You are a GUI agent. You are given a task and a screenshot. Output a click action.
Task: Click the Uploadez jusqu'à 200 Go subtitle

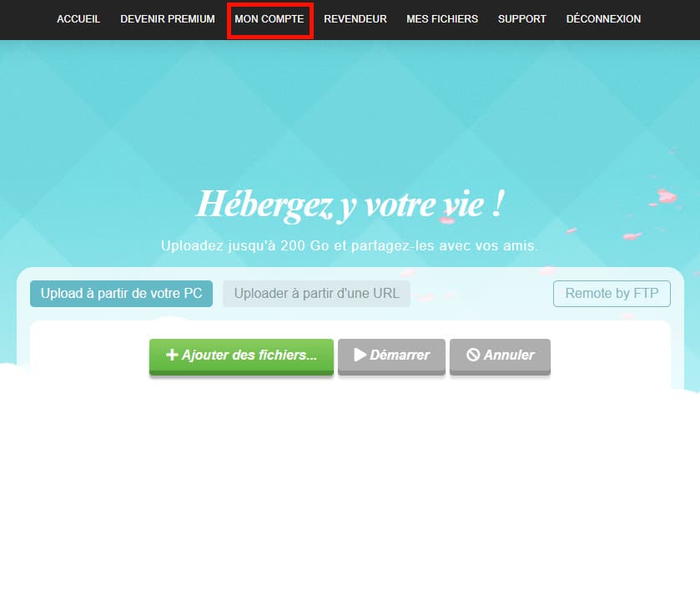tap(350, 245)
